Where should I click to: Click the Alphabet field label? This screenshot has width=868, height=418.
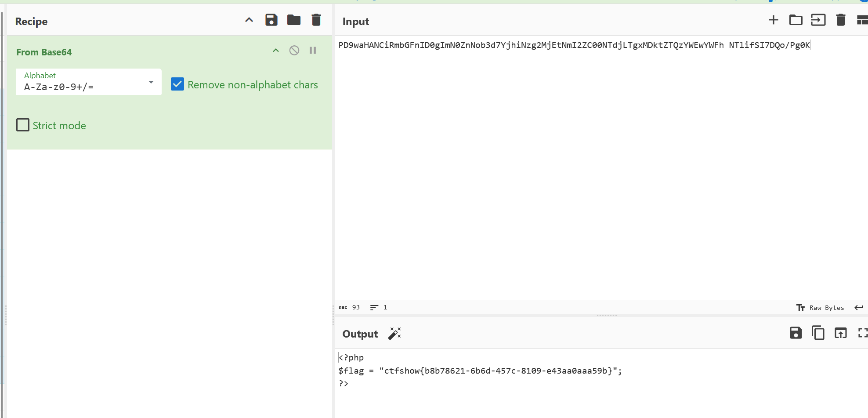click(x=40, y=76)
